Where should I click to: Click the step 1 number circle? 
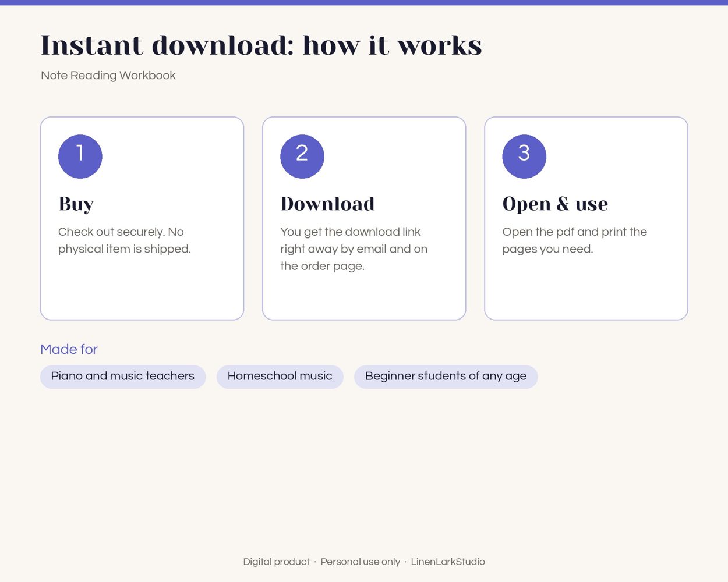pyautogui.click(x=80, y=157)
